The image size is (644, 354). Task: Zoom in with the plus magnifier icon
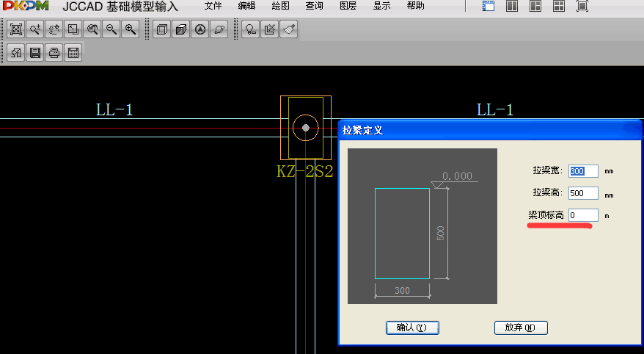tap(131, 29)
